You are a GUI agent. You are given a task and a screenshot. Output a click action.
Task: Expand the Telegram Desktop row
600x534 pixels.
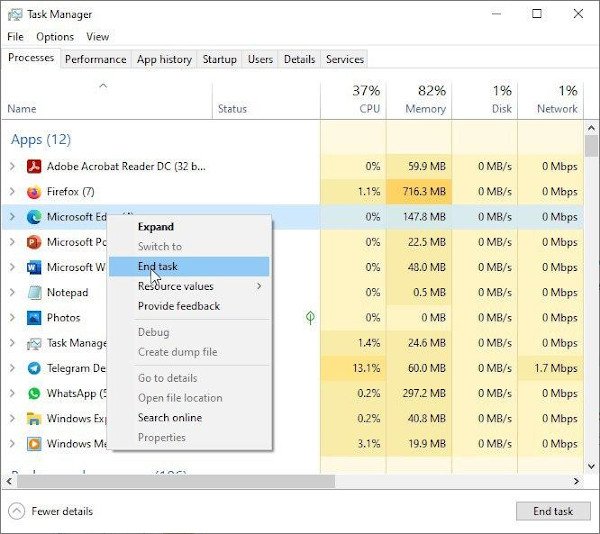point(12,368)
